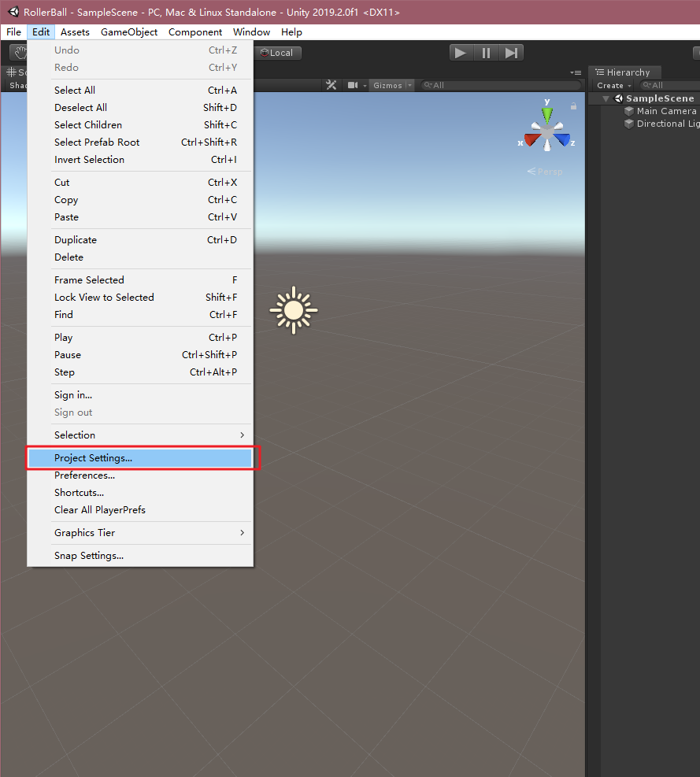Choose Sign in... menu entry
The width and height of the screenshot is (700, 777).
point(140,395)
